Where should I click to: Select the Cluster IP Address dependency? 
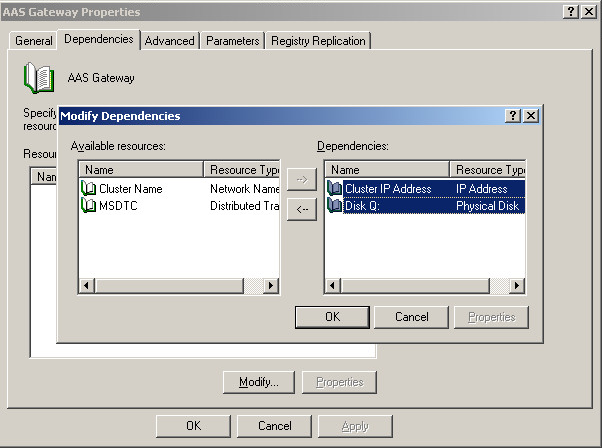click(425, 188)
